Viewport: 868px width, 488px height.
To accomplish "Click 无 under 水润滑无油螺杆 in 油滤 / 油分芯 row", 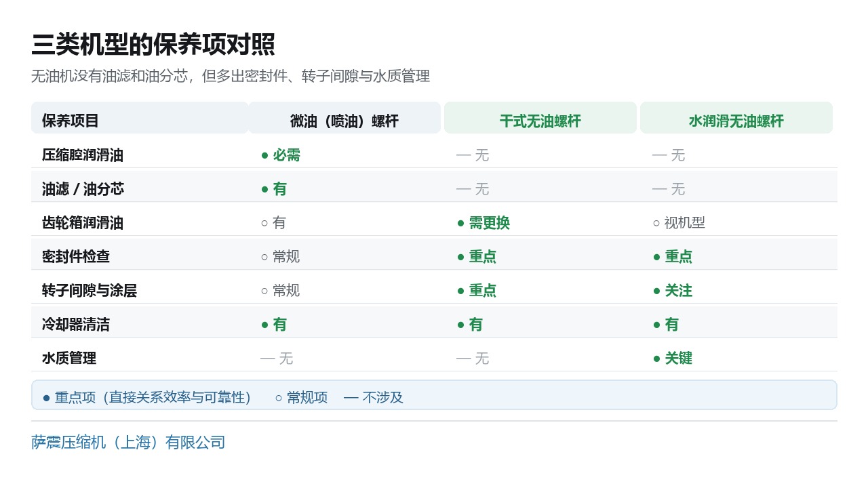I will tap(669, 188).
